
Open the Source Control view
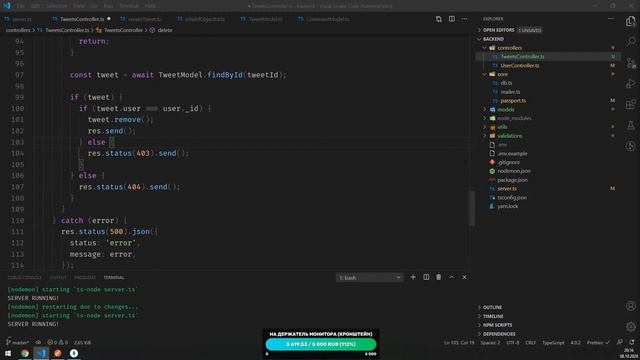(630, 63)
